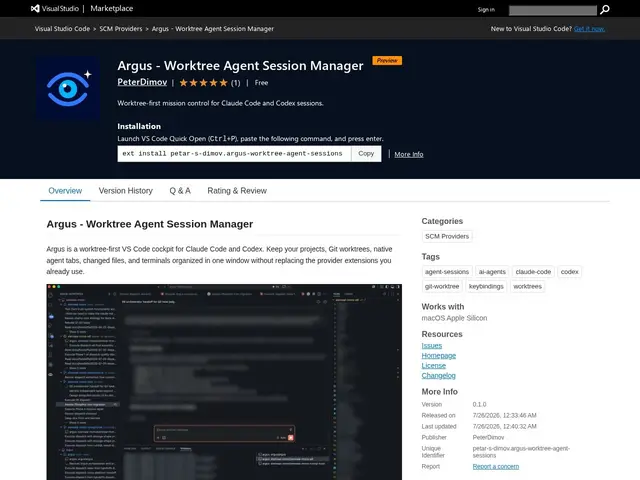The width and height of the screenshot is (640, 480).
Task: Select the ai-agents tag
Action: click(x=492, y=272)
